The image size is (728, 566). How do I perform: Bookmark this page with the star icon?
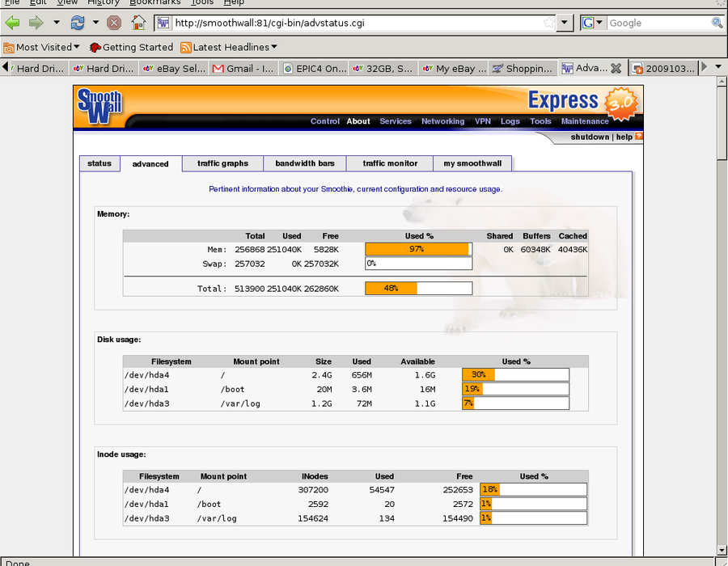(x=548, y=23)
